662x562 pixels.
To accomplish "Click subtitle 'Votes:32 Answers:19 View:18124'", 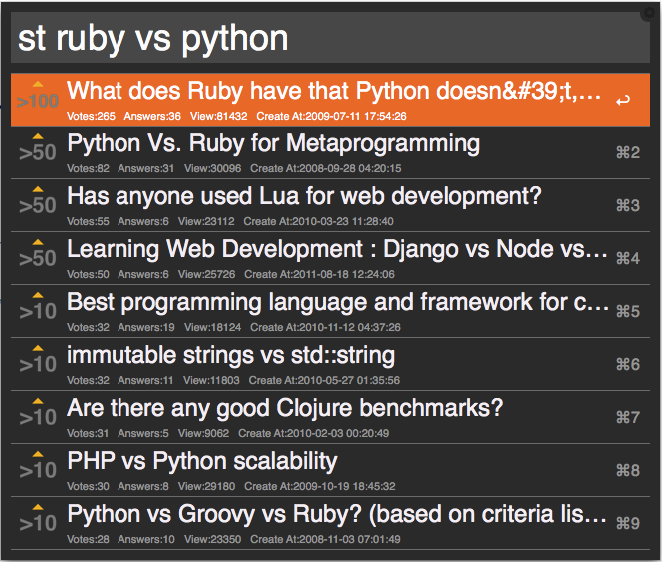I will (154, 327).
